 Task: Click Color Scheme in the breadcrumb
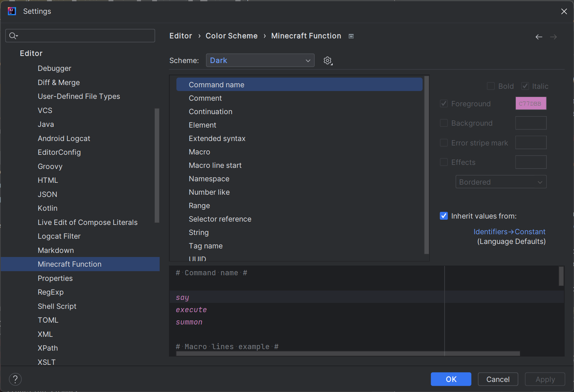coord(232,36)
